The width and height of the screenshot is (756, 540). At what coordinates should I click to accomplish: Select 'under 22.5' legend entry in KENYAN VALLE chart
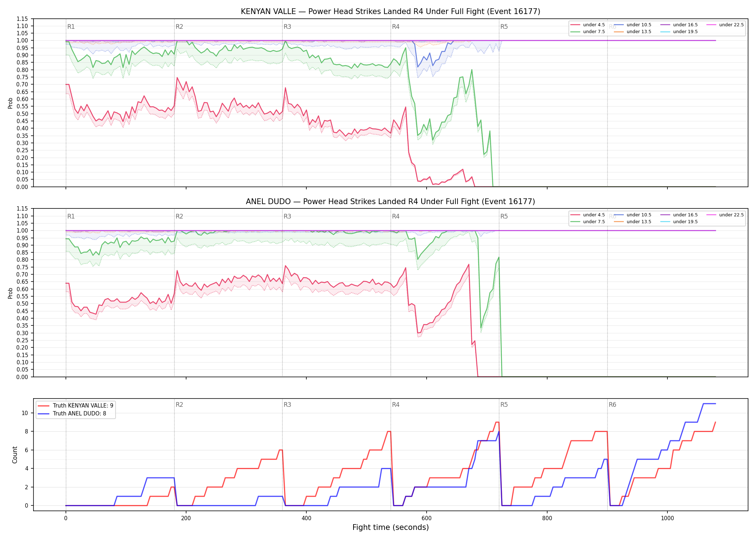[x=725, y=25]
